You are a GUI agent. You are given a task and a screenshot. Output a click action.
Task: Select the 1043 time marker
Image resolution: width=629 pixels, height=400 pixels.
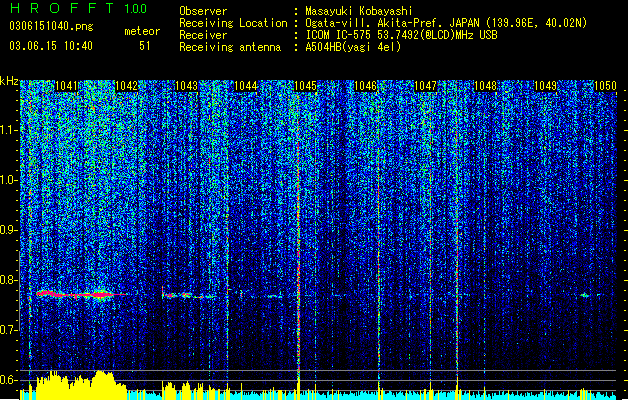pos(186,86)
